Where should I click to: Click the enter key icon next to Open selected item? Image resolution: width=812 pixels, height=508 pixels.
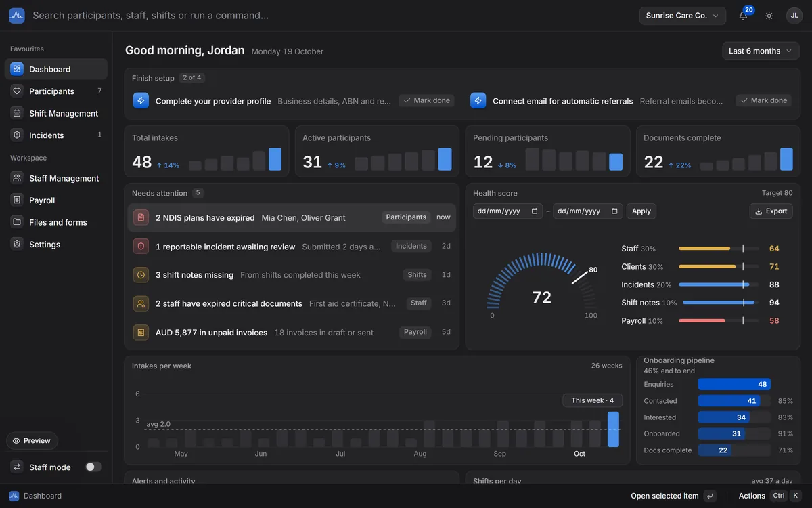pyautogui.click(x=710, y=496)
